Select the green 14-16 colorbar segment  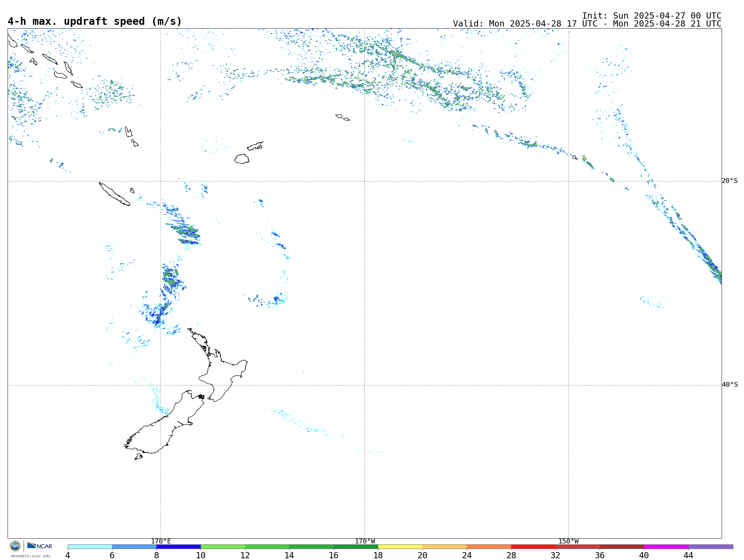(x=312, y=547)
